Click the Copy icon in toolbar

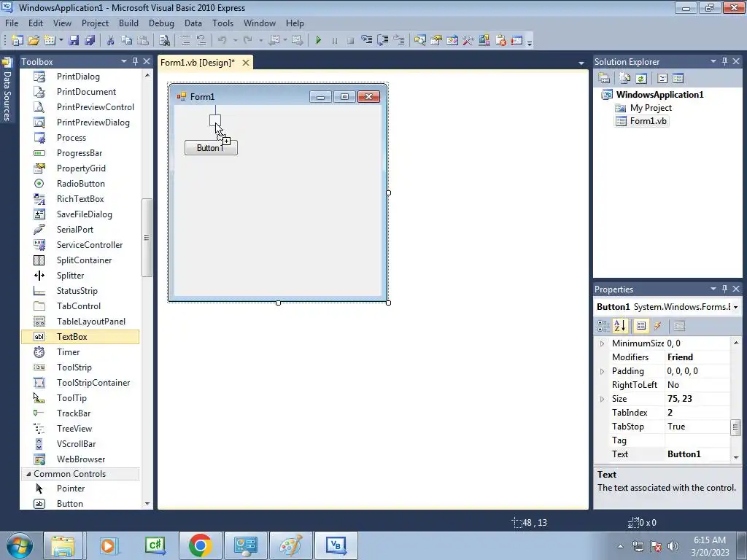click(x=126, y=41)
